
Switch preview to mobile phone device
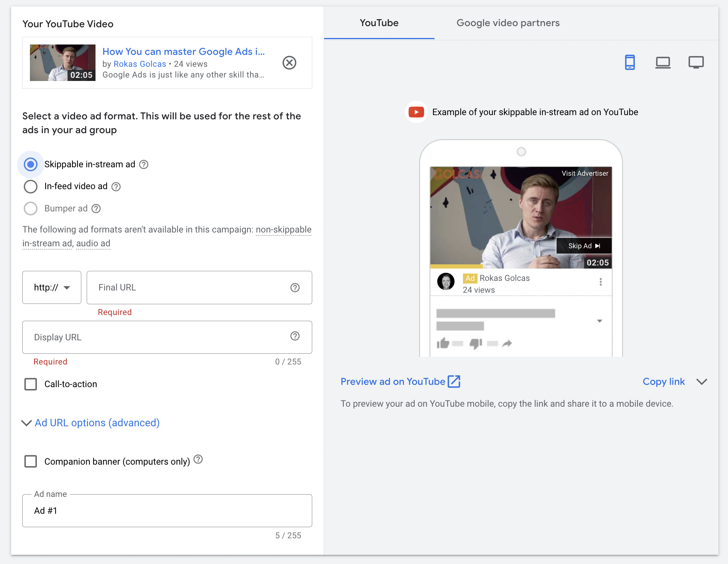(630, 62)
